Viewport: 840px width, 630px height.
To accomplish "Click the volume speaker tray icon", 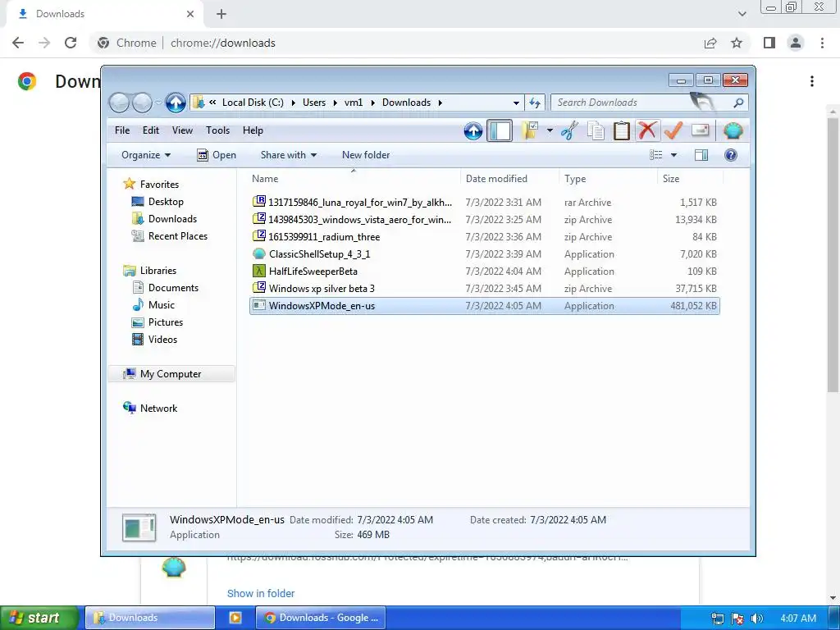I will [x=756, y=619].
